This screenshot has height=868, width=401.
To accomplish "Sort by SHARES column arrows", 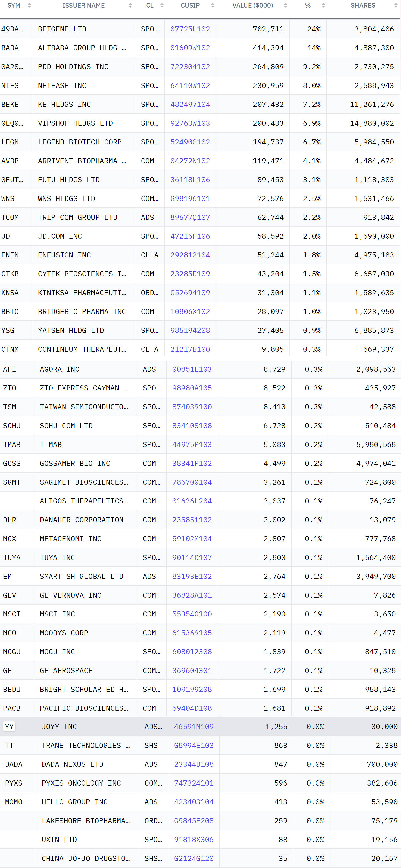I will pos(396,5).
